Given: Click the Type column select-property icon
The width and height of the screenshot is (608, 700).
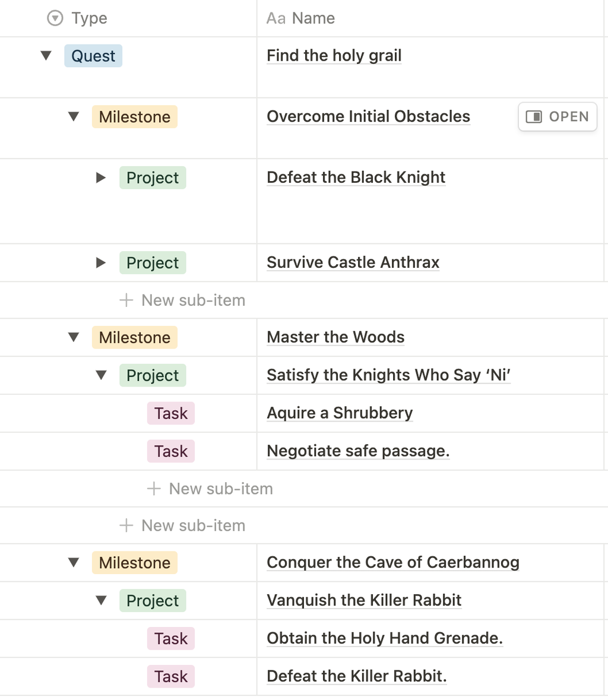Looking at the screenshot, I should click(55, 18).
